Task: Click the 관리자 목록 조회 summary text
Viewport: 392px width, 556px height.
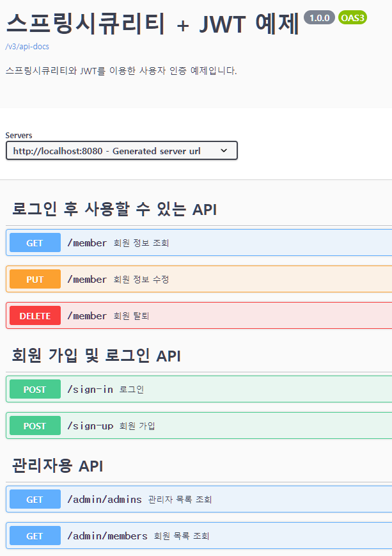Action: (180, 500)
